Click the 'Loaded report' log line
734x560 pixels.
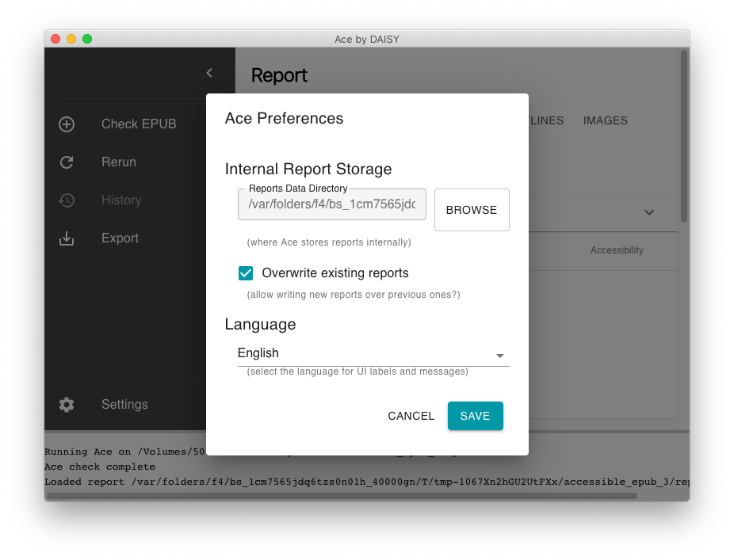point(366,482)
